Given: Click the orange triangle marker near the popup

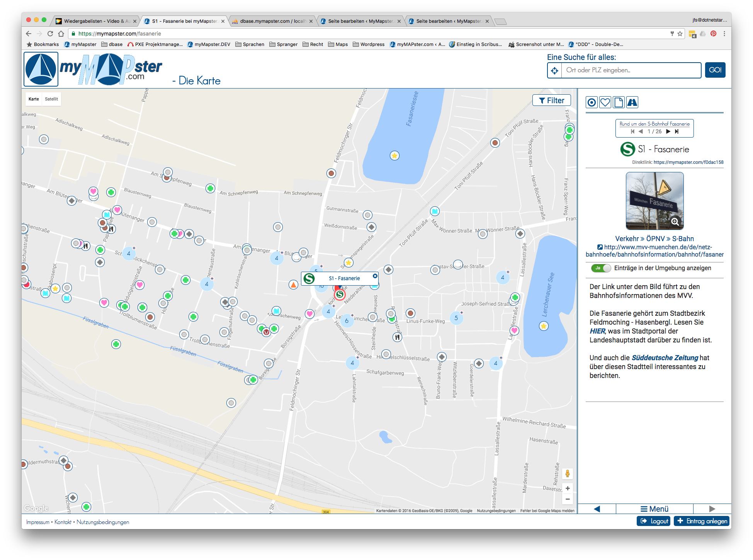Looking at the screenshot, I should pos(294,285).
